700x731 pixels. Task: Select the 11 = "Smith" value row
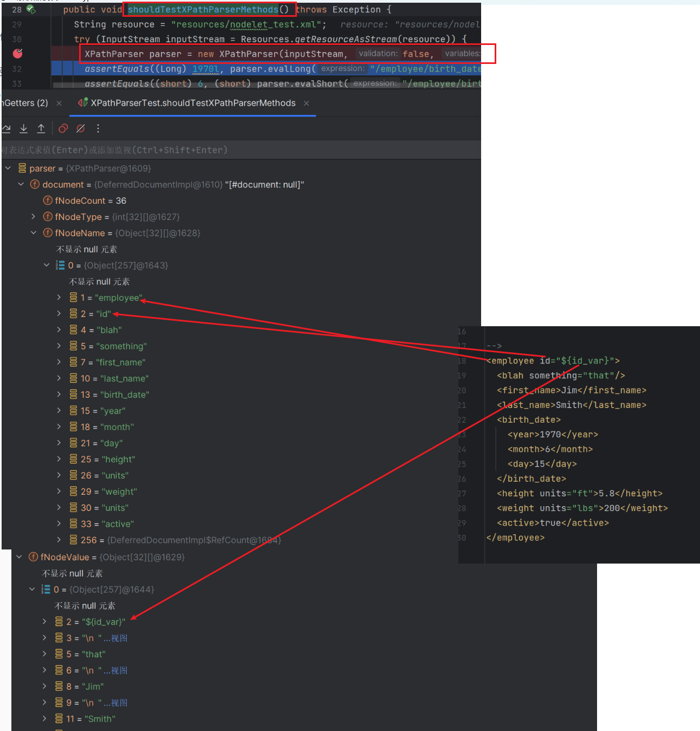(90, 719)
